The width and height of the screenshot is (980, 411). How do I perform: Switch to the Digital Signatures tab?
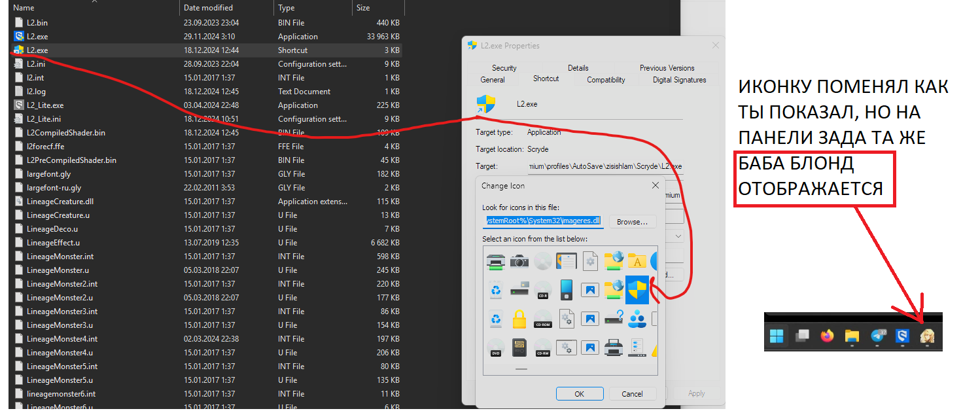[x=679, y=80]
